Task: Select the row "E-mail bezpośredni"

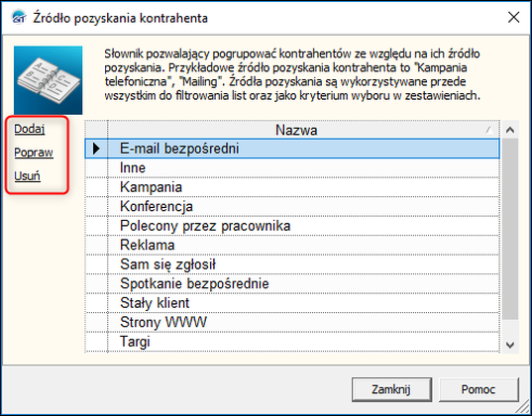Action: [x=292, y=149]
